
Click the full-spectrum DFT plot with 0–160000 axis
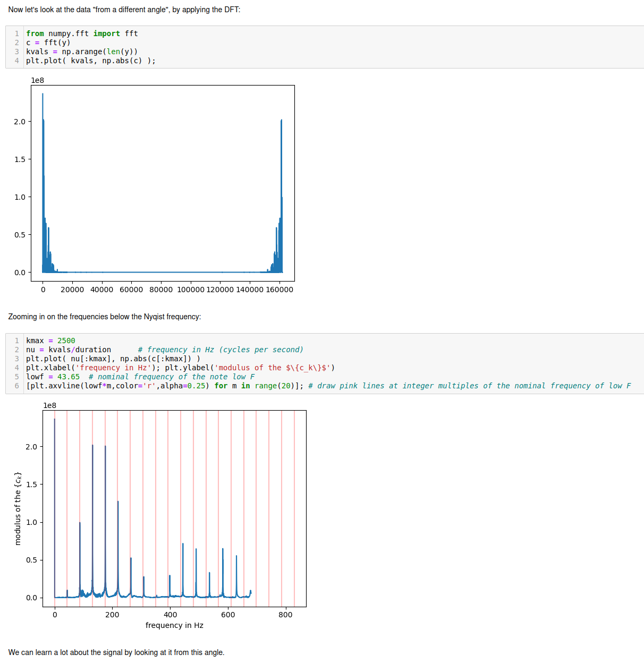click(x=163, y=183)
